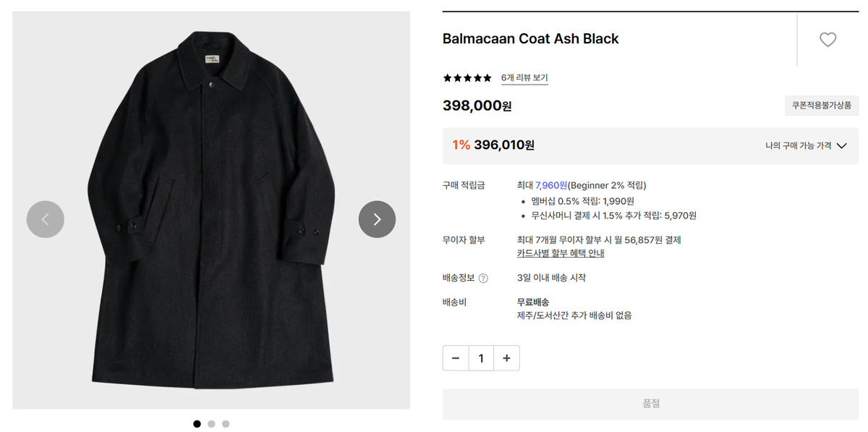Open help icon beside 배송정보

coord(483,278)
